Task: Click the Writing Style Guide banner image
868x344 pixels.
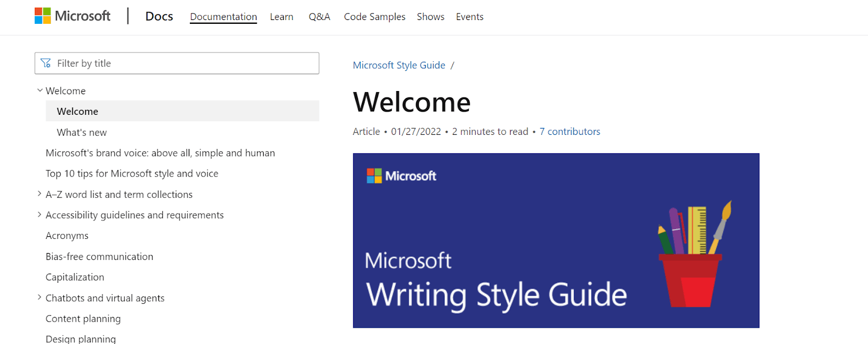Action: click(556, 241)
